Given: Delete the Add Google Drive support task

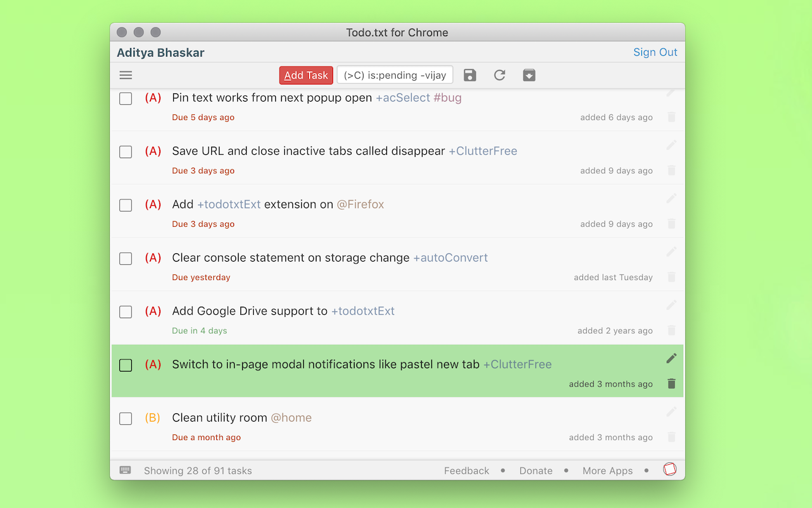Looking at the screenshot, I should click(x=671, y=330).
